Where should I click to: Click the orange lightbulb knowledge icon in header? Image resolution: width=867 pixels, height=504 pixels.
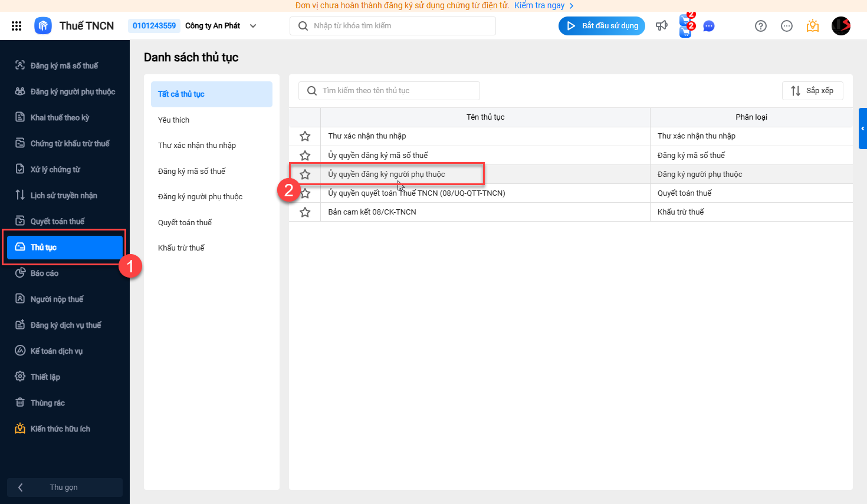(x=813, y=26)
